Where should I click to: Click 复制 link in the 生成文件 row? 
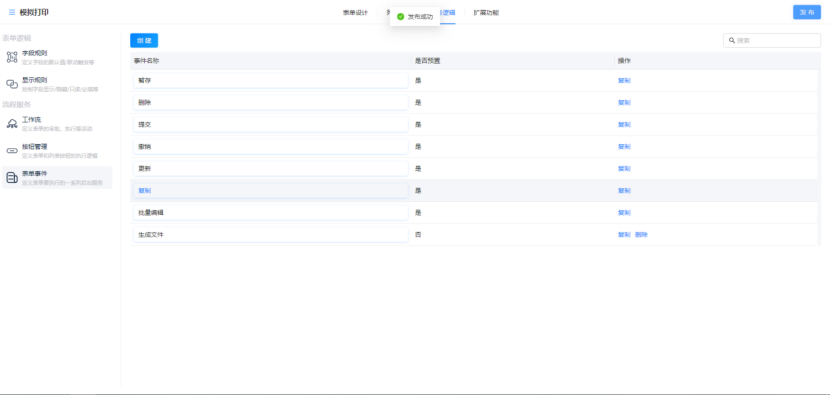pos(624,235)
